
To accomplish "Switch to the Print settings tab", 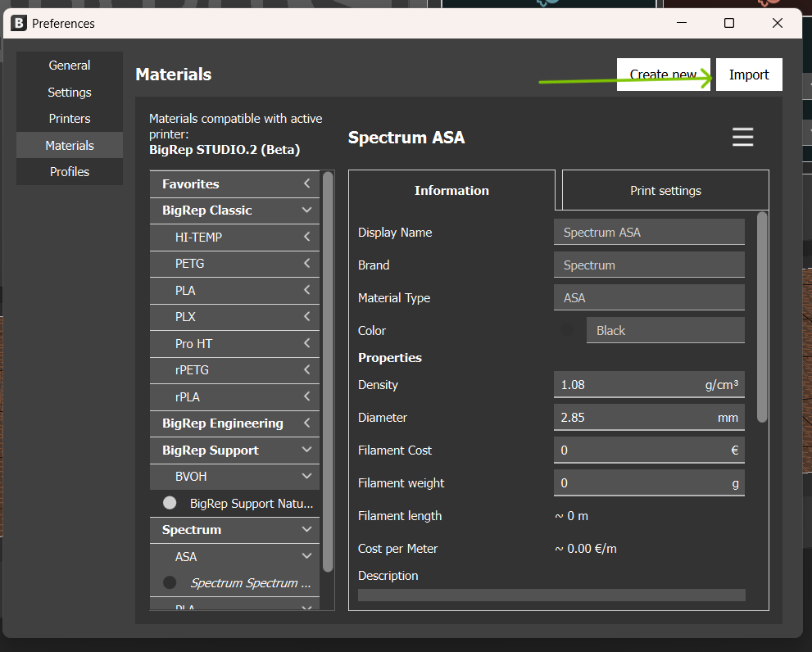I will (665, 191).
